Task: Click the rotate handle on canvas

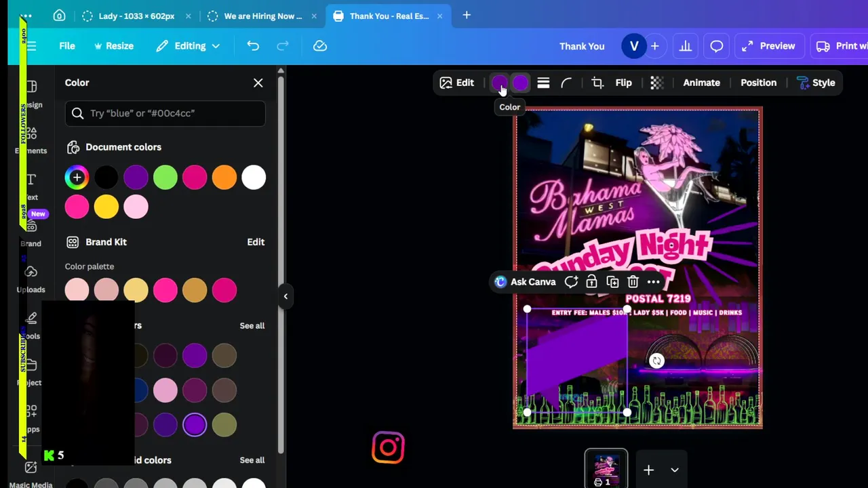Action: click(656, 361)
